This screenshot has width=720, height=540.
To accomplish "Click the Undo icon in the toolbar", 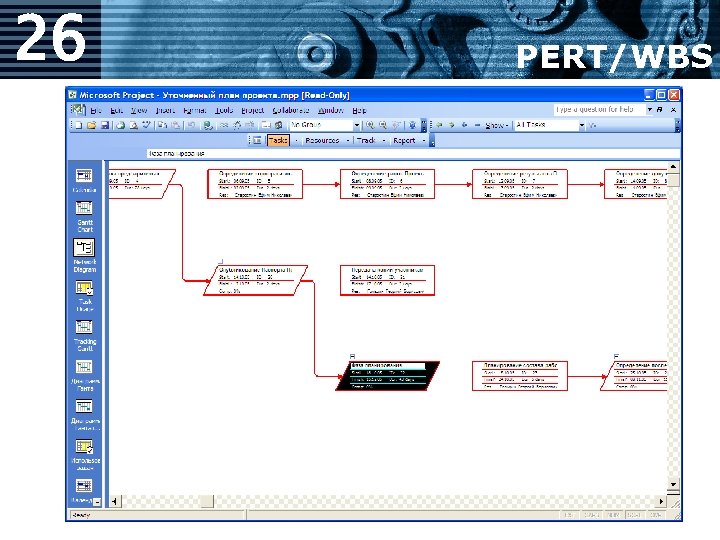I will click(x=191, y=125).
